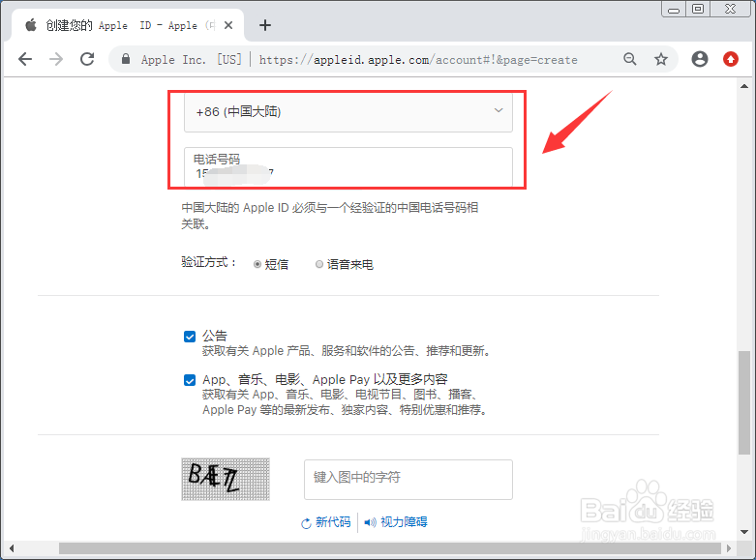
Task: Click the 视力障碍 audio captcha link
Action: click(x=404, y=522)
